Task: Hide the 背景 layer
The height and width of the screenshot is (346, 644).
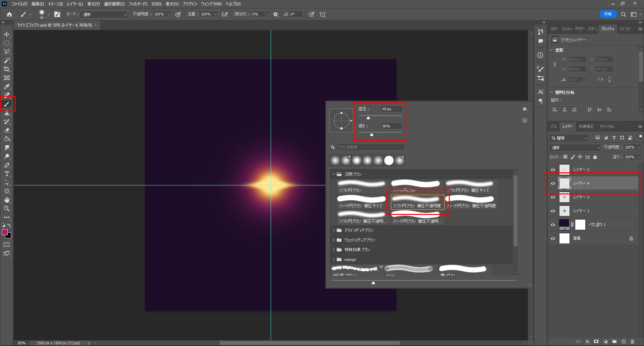Action: coord(553,238)
